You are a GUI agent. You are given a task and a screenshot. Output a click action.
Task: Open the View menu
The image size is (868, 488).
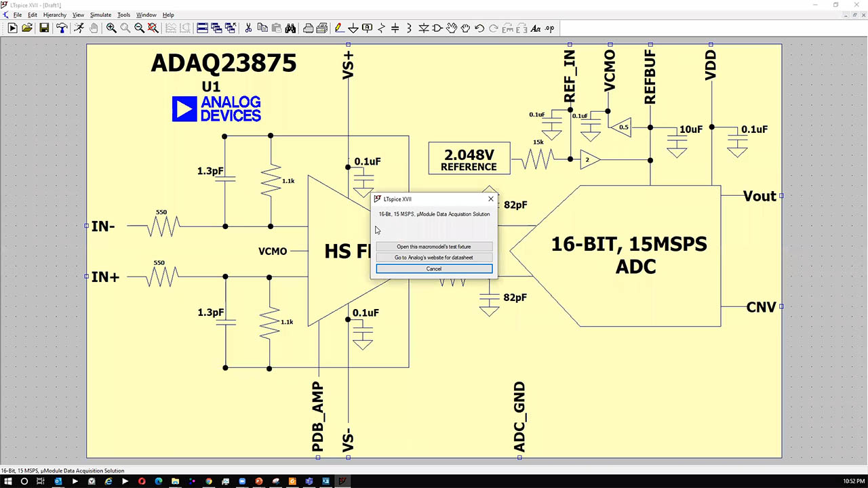point(79,14)
